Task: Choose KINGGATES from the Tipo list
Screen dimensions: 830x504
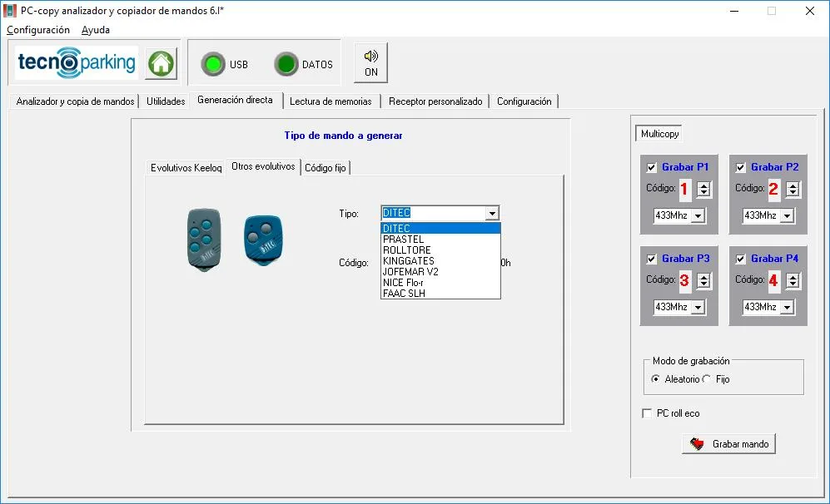Action: (x=440, y=261)
